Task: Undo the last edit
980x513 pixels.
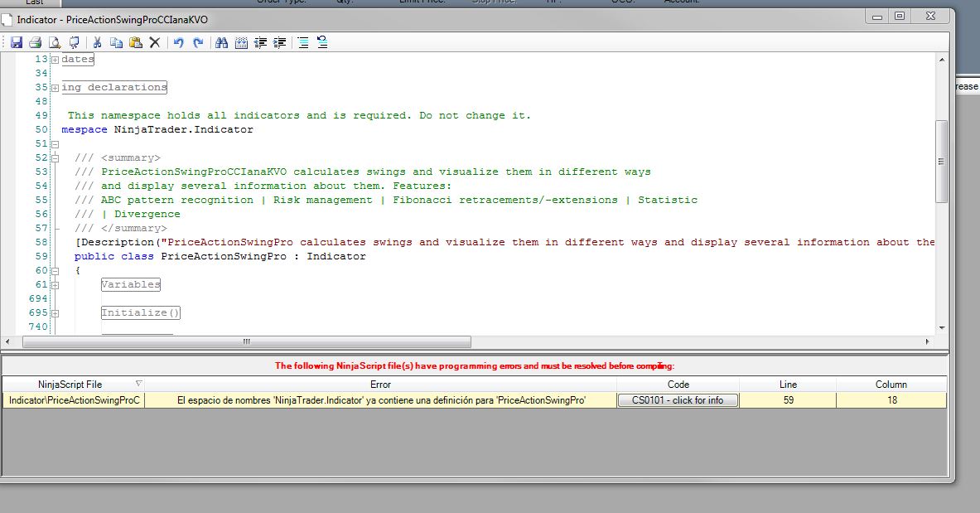Action: (x=179, y=42)
